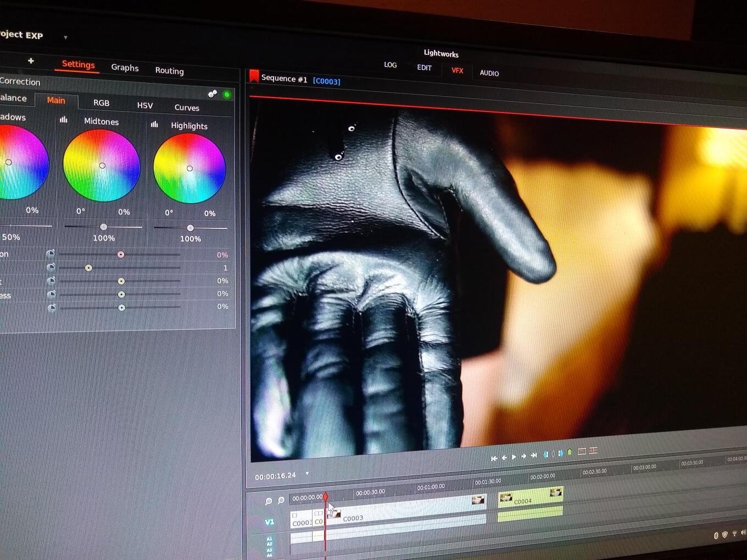Open the effect settings cog icon

[x=213, y=94]
